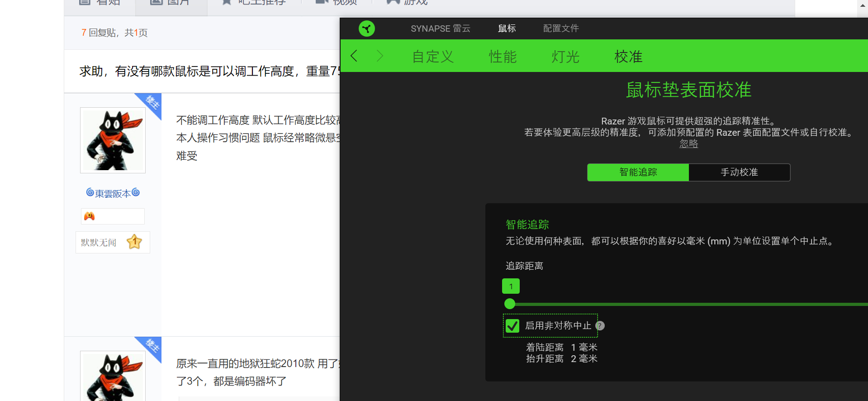Click the 7 回复贴 count text
The image size is (868, 401).
click(100, 33)
